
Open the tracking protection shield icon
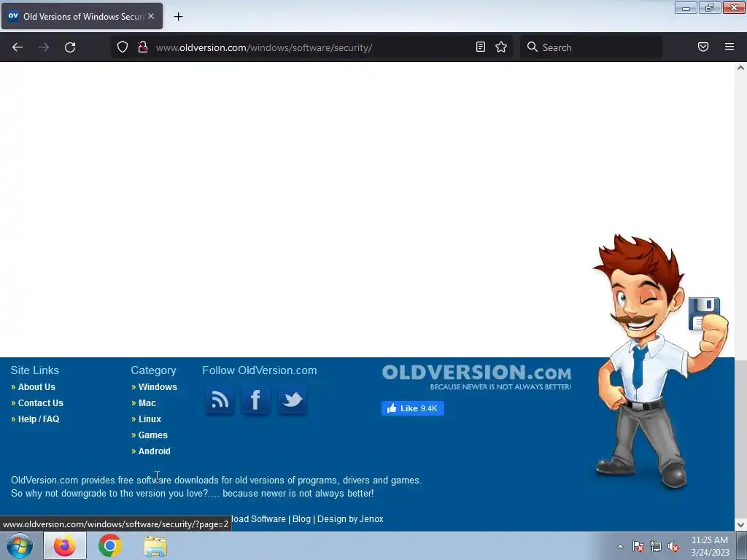(123, 47)
